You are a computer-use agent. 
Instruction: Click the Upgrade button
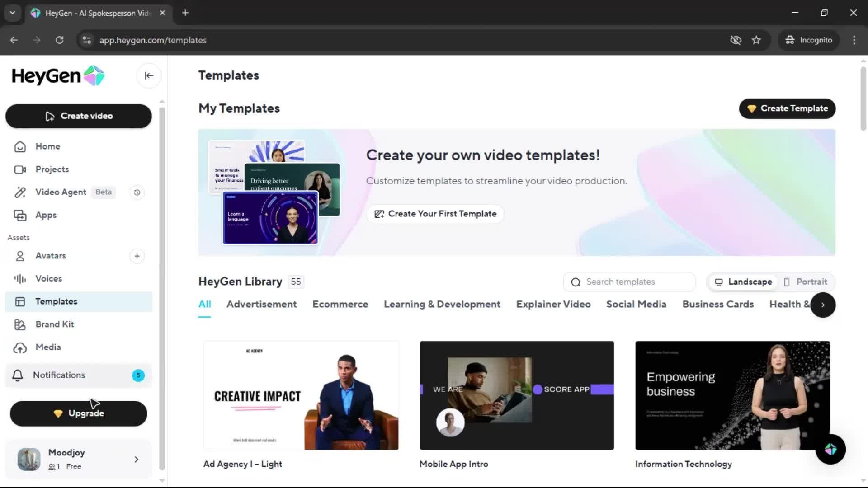(x=79, y=413)
